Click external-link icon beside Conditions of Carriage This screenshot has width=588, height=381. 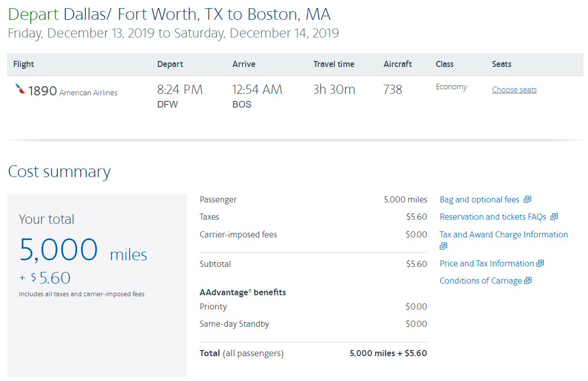pyautogui.click(x=528, y=281)
